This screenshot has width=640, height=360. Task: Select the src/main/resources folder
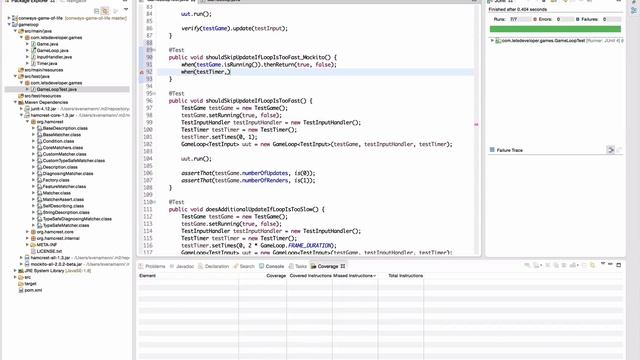(44, 70)
